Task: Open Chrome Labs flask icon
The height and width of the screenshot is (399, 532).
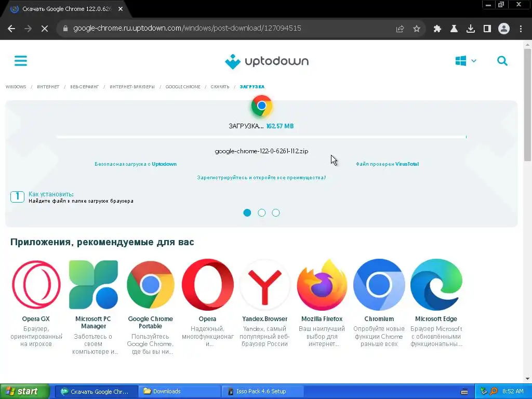Action: click(454, 29)
